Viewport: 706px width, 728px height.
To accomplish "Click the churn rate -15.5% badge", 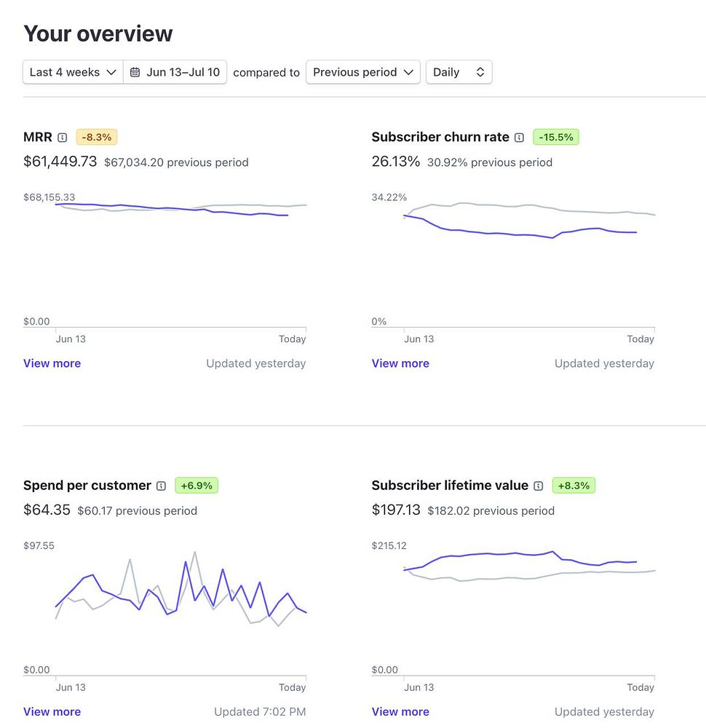I will pyautogui.click(x=556, y=137).
